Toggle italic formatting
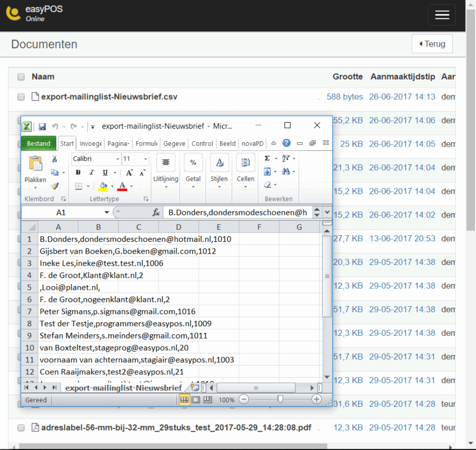476x450 pixels. [91, 173]
